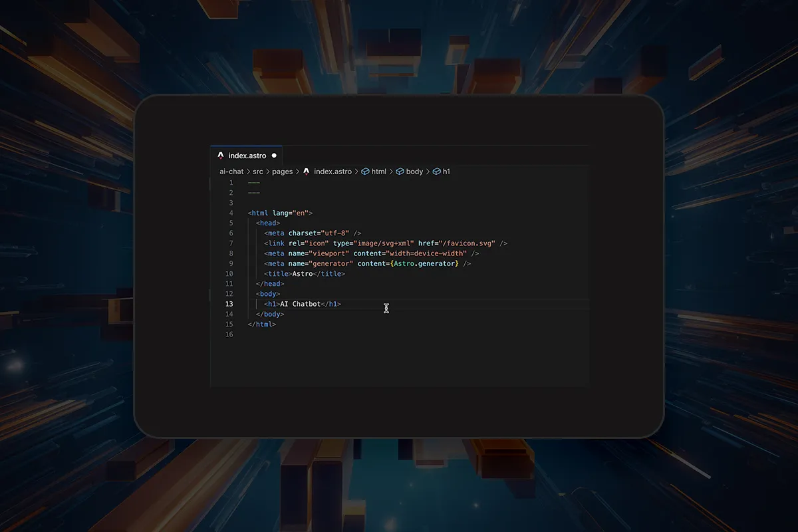798x532 pixels.
Task: Open the ai-chat breadcrumb segment
Action: coord(231,172)
